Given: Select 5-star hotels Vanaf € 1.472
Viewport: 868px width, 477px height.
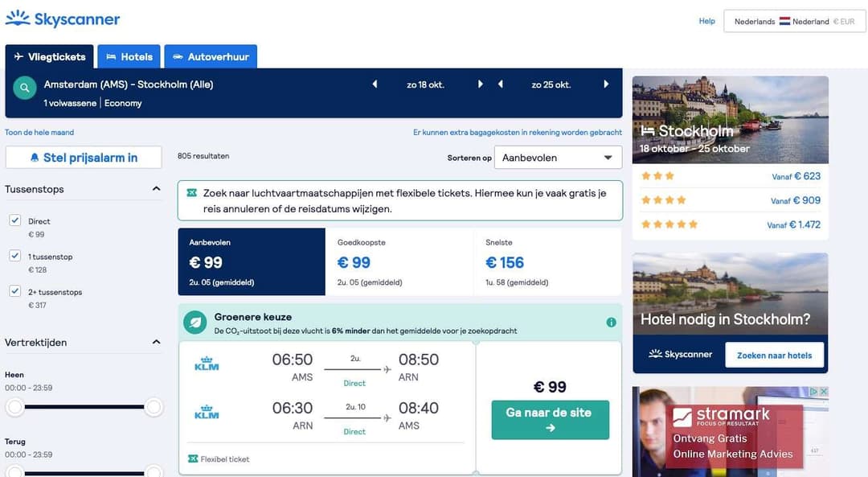Looking at the screenshot, I should 730,224.
